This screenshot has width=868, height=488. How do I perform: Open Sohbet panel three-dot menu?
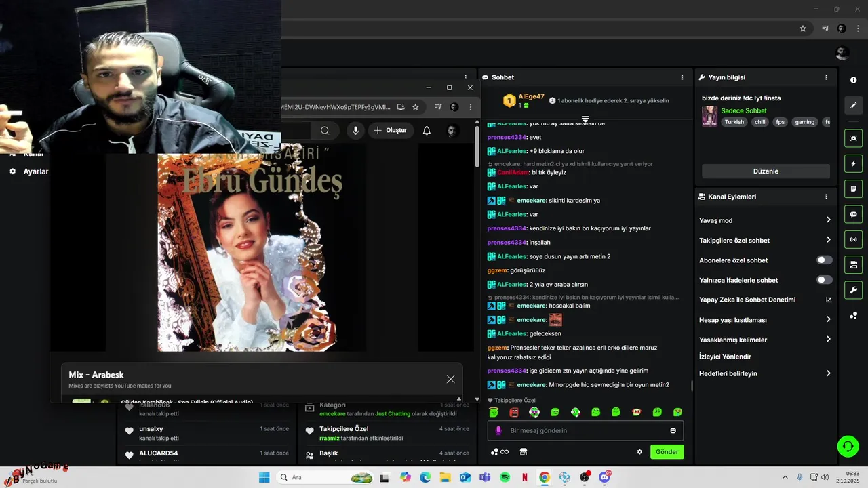pos(682,77)
